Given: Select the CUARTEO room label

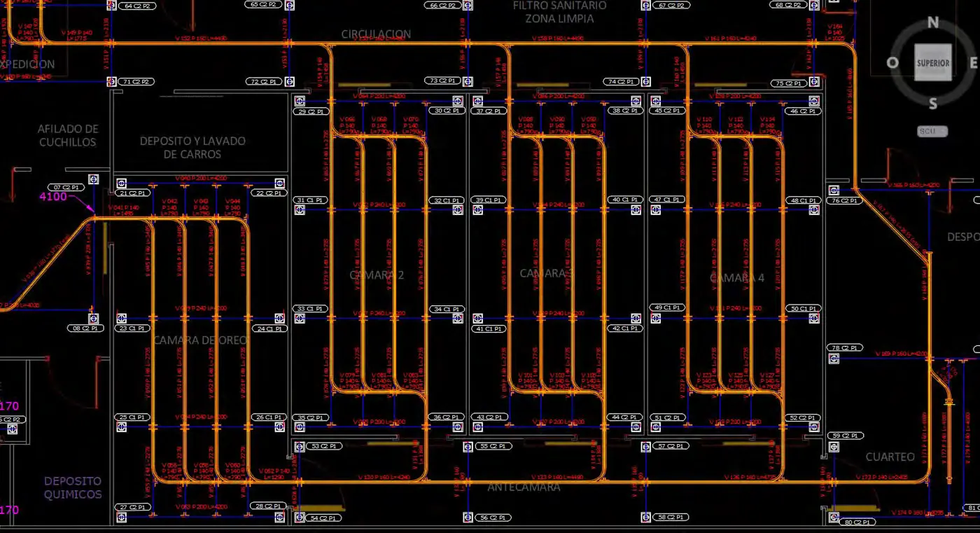Looking at the screenshot, I should 890,457.
